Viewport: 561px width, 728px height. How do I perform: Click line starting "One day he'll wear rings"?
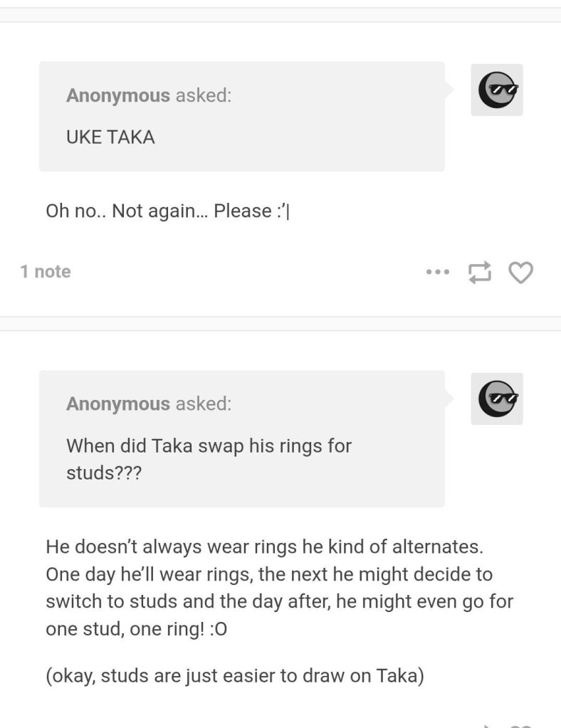click(x=269, y=574)
